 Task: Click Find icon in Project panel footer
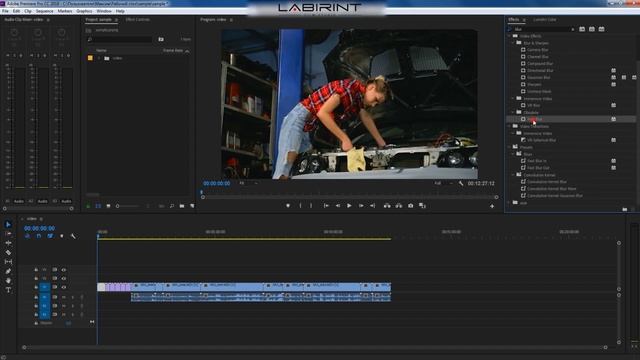[x=172, y=206]
